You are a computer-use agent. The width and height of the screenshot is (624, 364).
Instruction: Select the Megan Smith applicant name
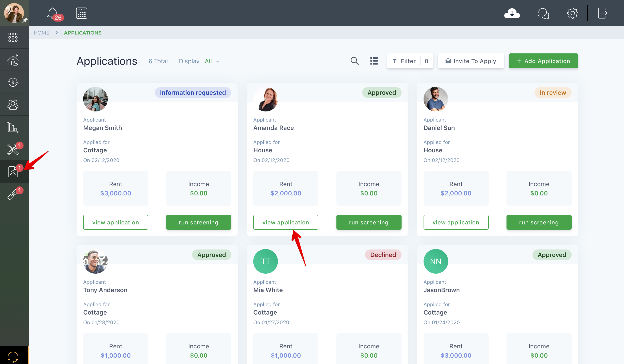coord(103,128)
